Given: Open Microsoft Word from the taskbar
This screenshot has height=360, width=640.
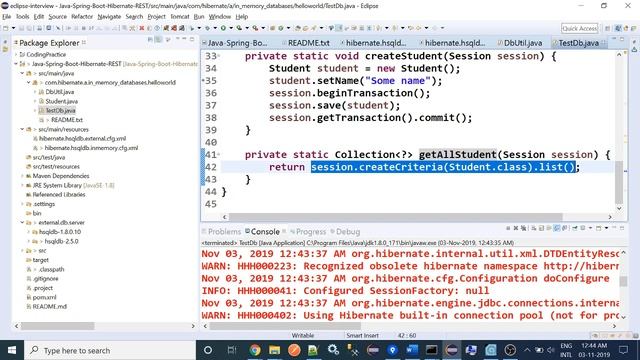Looking at the screenshot, I should coord(412,350).
